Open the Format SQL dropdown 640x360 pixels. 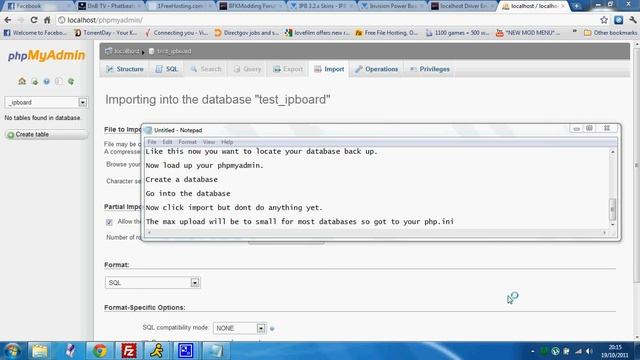[153, 282]
